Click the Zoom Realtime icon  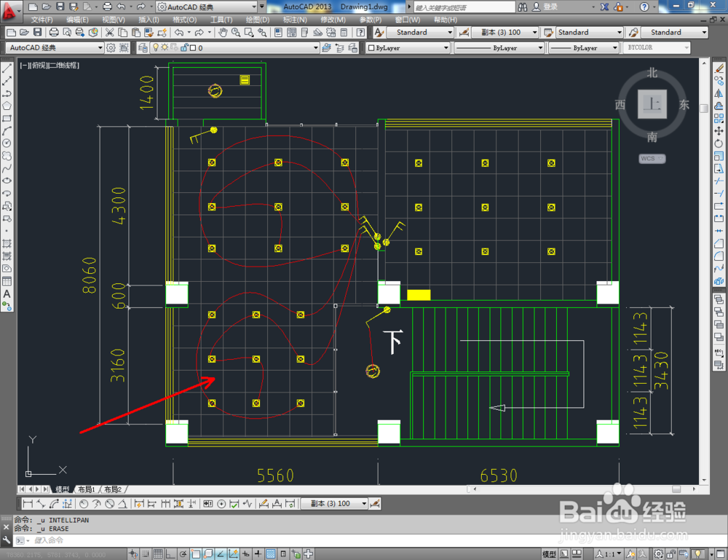236,32
